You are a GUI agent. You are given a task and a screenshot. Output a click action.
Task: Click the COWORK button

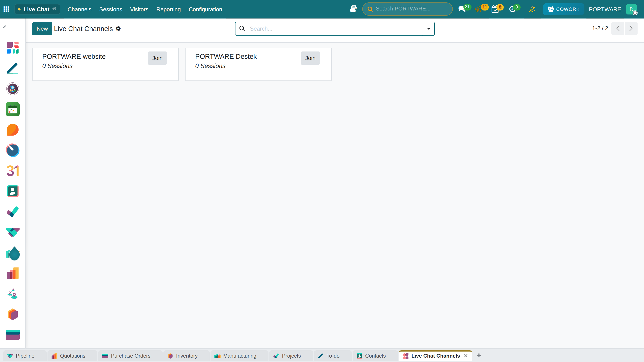(563, 9)
